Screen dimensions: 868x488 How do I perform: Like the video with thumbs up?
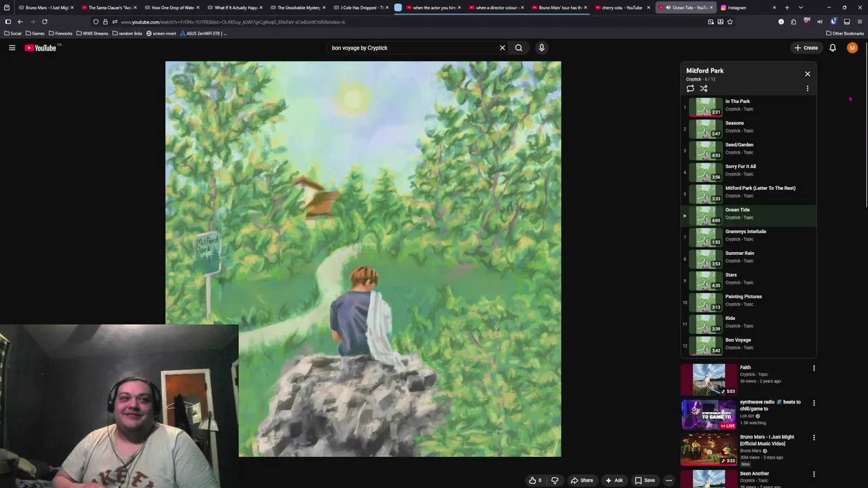tap(535, 481)
